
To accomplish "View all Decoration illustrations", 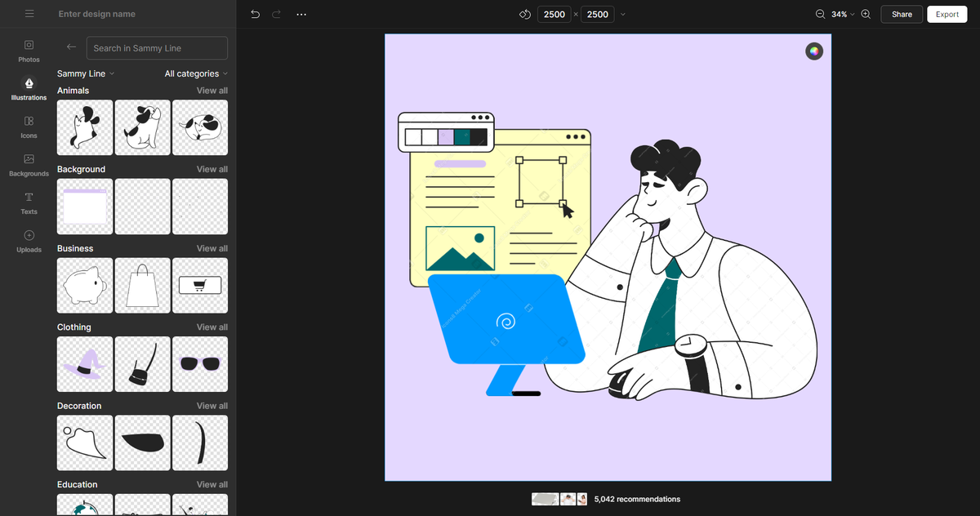I will [x=212, y=406].
